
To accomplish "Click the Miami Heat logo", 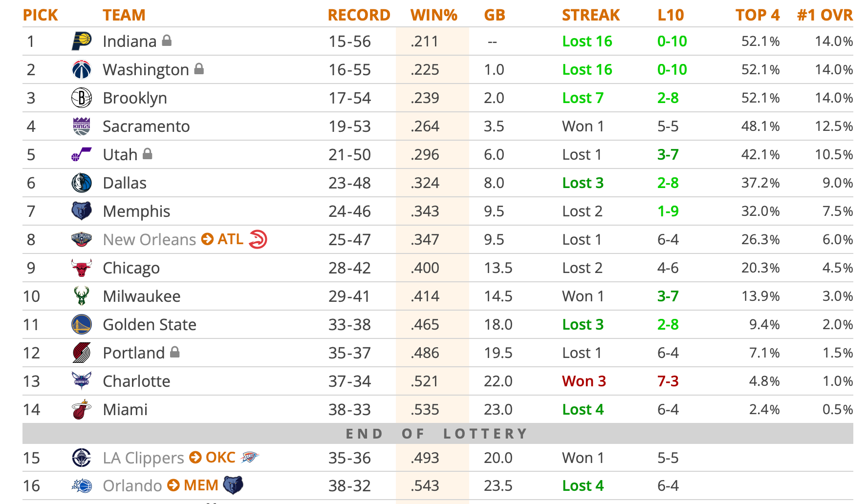I will [81, 410].
